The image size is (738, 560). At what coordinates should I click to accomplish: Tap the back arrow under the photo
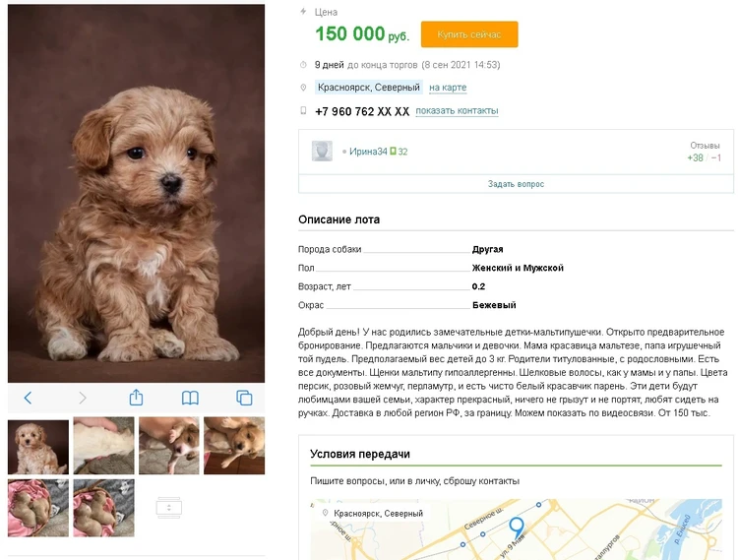[28, 398]
